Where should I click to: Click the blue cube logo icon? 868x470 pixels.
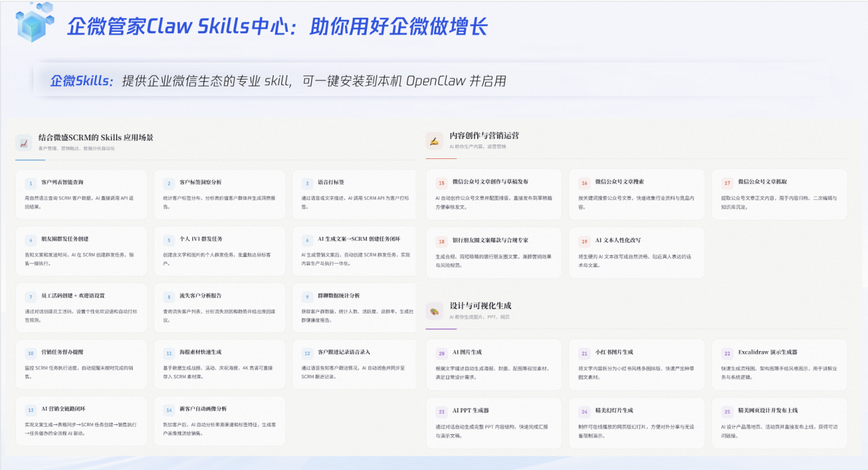click(x=36, y=22)
